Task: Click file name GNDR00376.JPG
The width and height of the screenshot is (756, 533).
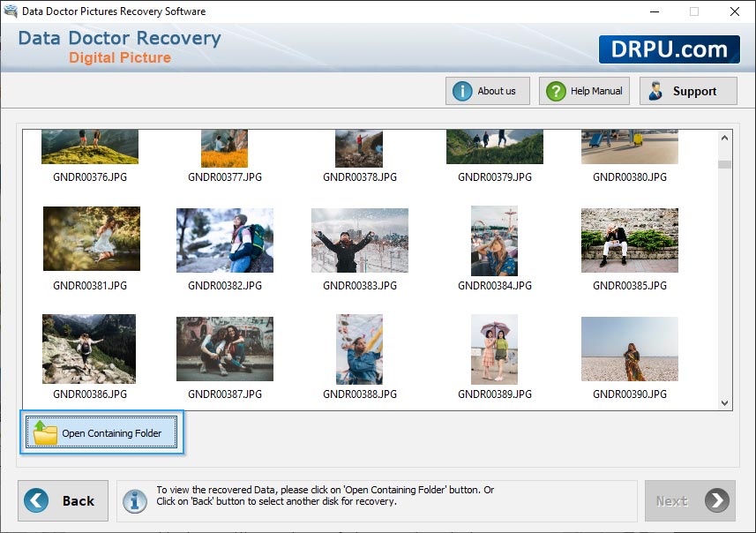Action: coord(90,177)
